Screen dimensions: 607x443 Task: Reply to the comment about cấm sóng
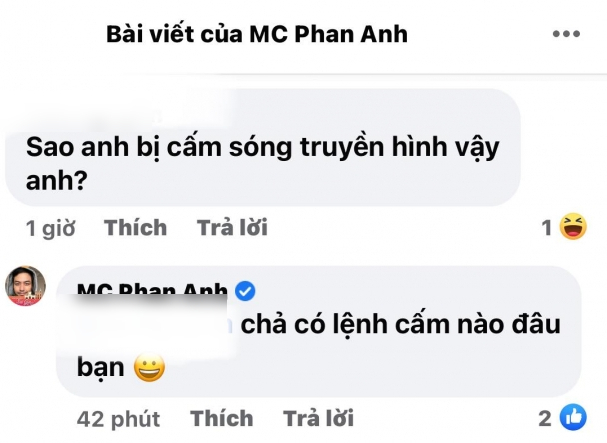(x=232, y=227)
